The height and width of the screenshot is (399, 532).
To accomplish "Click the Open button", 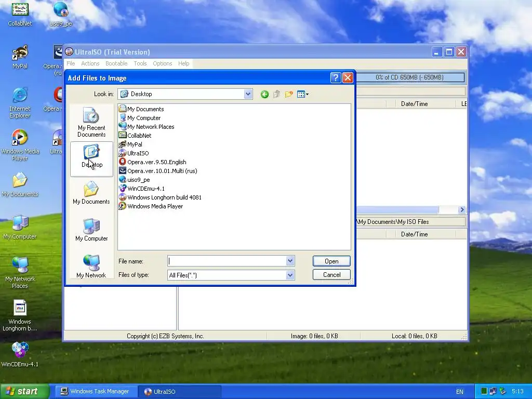I will 331,261.
